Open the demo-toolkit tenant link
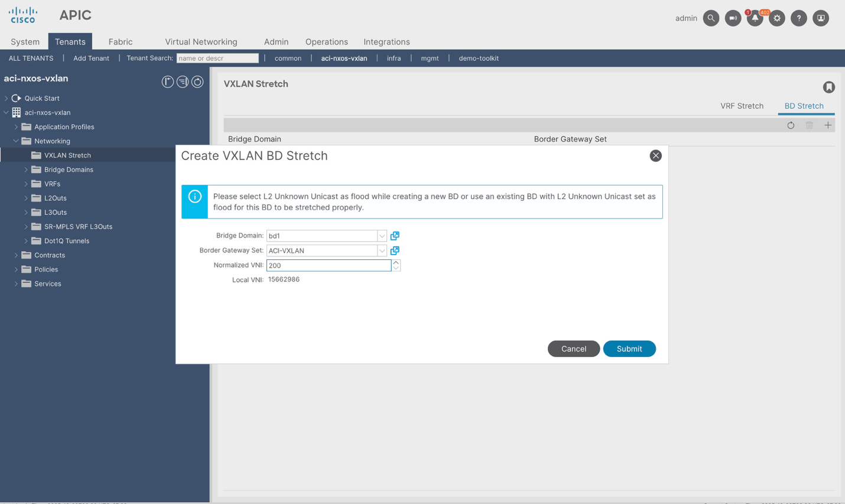This screenshot has width=845, height=504. tap(479, 58)
